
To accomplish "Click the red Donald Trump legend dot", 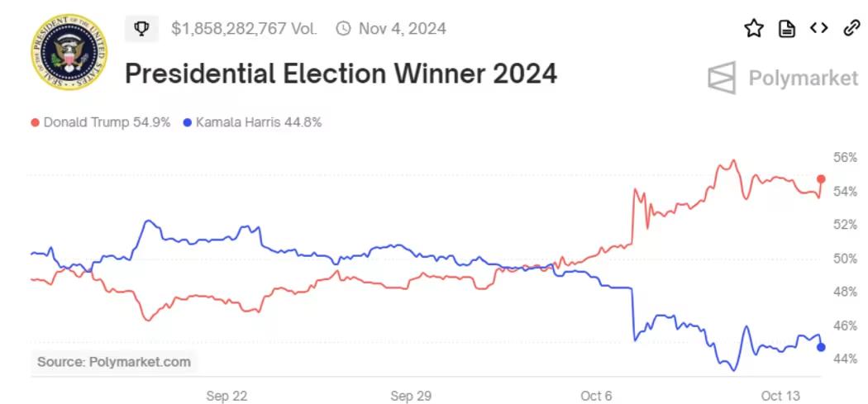I will [35, 123].
